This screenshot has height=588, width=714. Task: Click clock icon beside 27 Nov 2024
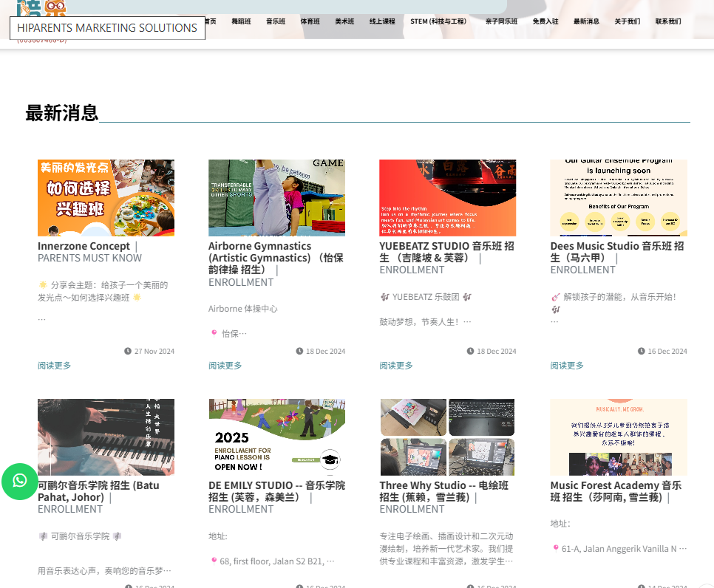pos(127,351)
